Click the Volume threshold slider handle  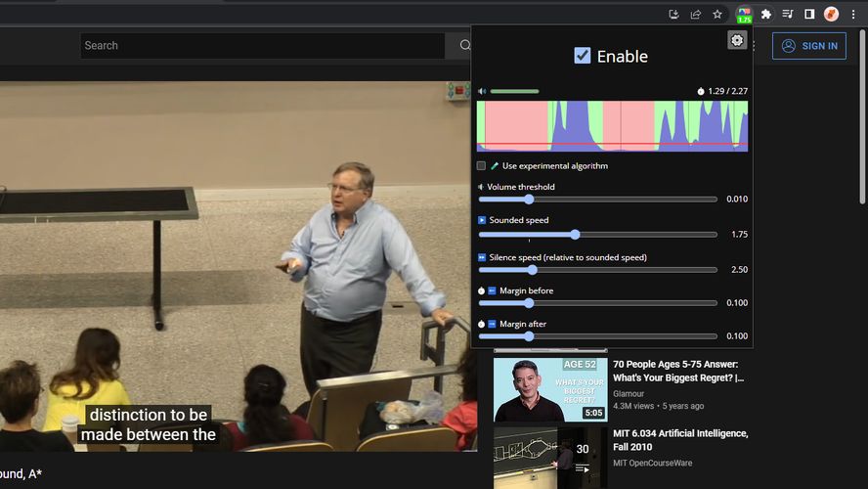(529, 200)
